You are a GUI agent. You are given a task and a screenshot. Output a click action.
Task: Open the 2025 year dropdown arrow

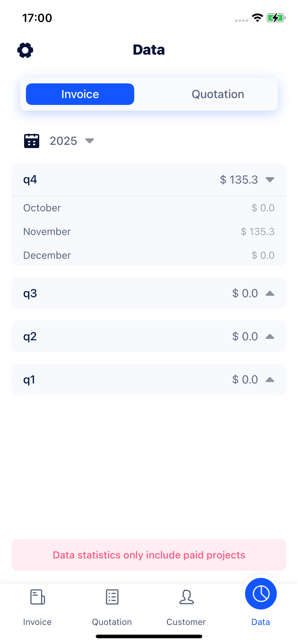(90, 141)
